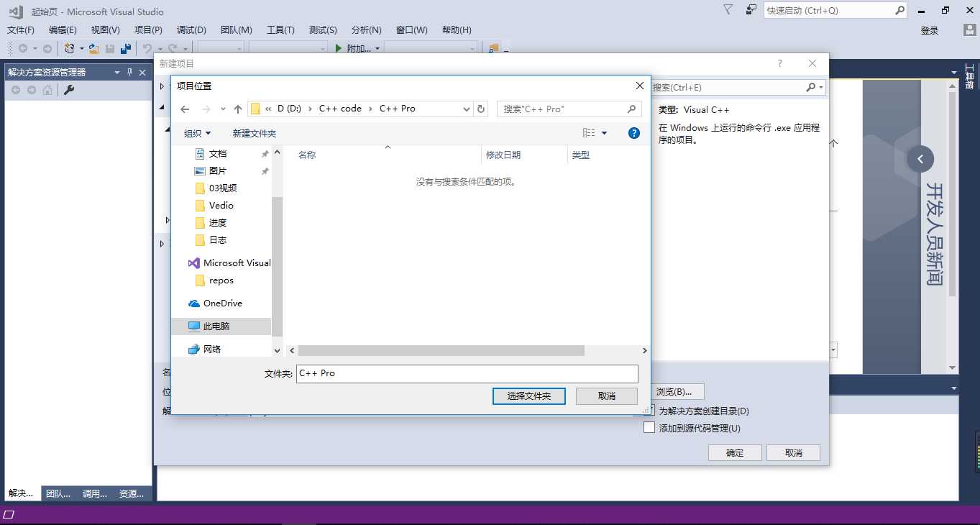Click the navigation pane vertical scrollbar

[277, 265]
